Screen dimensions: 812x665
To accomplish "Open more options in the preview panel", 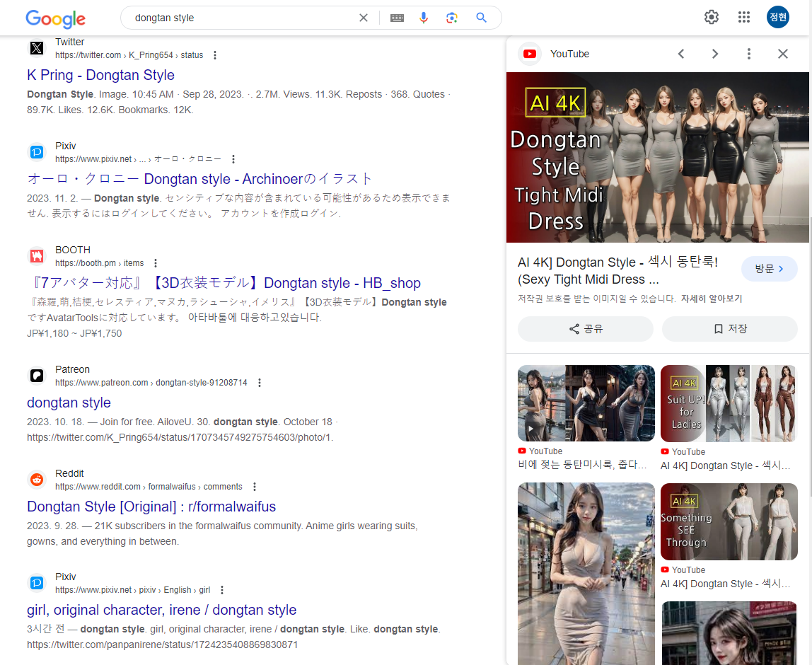I will pos(749,54).
